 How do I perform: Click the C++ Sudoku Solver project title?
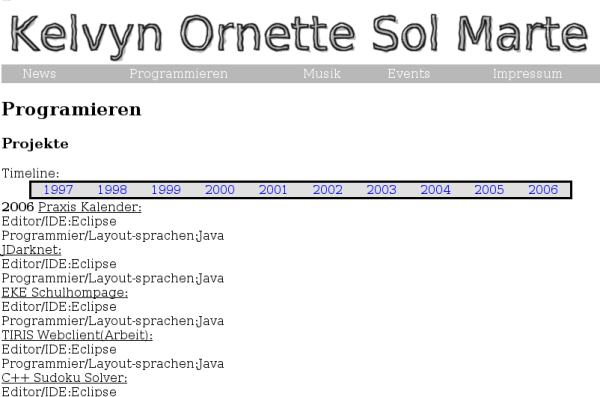tap(64, 378)
